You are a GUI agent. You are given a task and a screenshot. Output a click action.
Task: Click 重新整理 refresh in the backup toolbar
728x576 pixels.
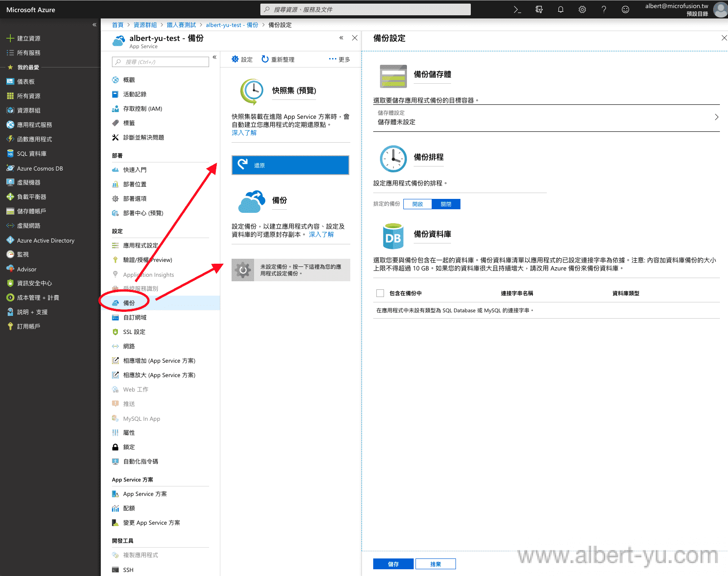pyautogui.click(x=278, y=59)
